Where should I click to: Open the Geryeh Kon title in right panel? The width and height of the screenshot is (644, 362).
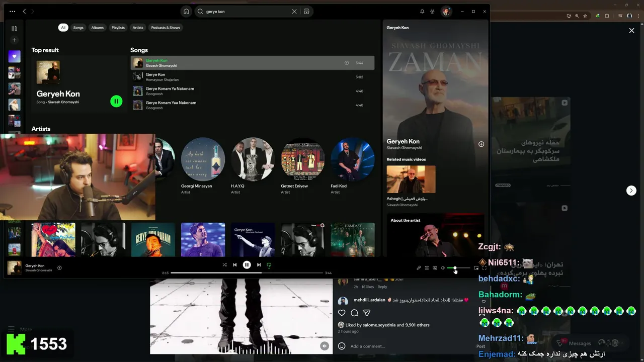pyautogui.click(x=403, y=141)
